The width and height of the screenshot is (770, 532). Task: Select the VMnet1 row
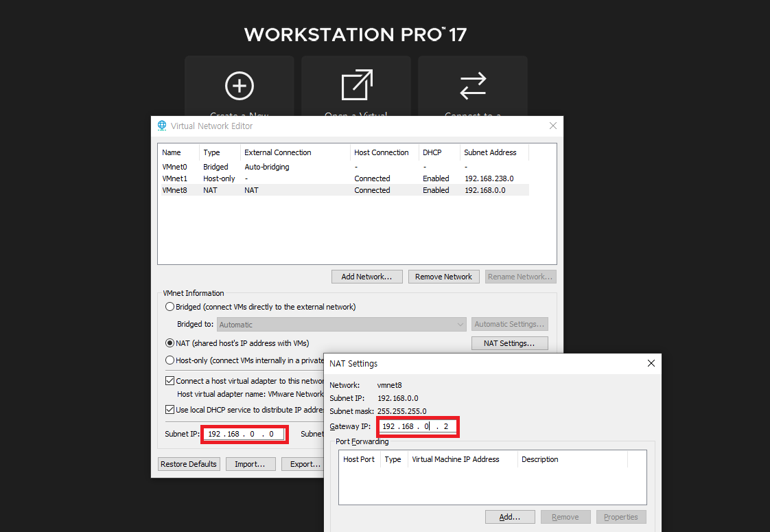(345, 178)
